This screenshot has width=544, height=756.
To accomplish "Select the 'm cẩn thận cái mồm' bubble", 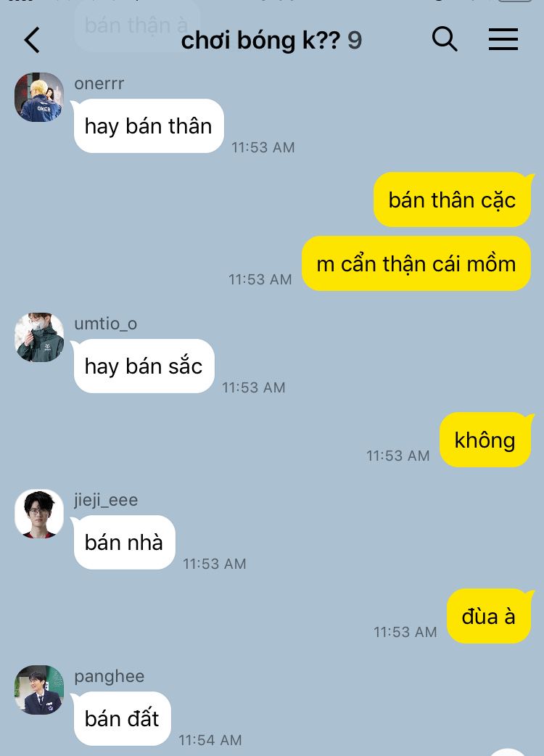I will [416, 264].
